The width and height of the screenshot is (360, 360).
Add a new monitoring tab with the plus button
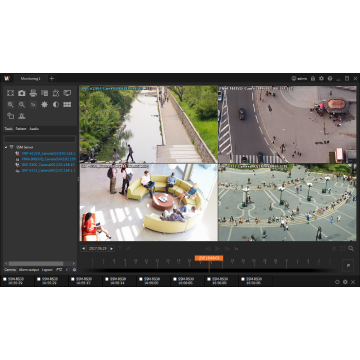(x=51, y=79)
